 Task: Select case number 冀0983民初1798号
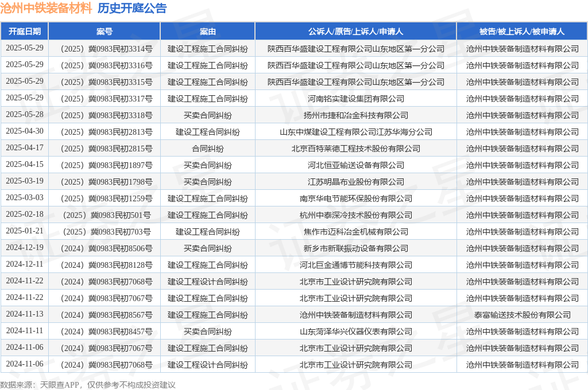pos(121,182)
